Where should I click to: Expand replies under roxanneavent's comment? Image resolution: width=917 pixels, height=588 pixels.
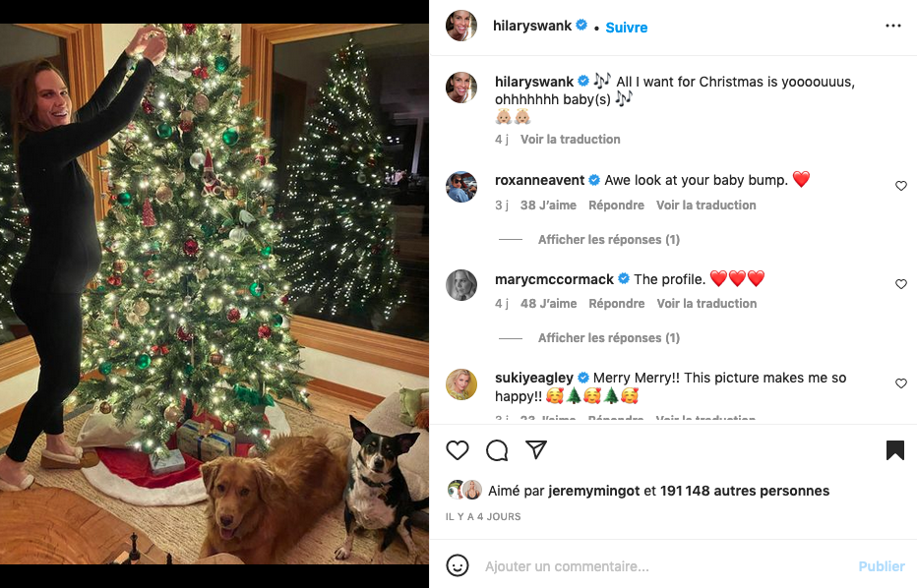coord(608,240)
